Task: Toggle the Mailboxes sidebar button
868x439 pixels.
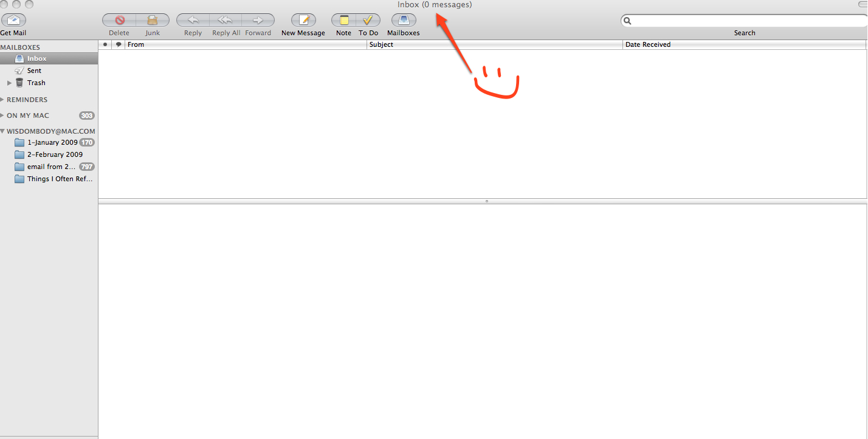Action: [x=403, y=20]
